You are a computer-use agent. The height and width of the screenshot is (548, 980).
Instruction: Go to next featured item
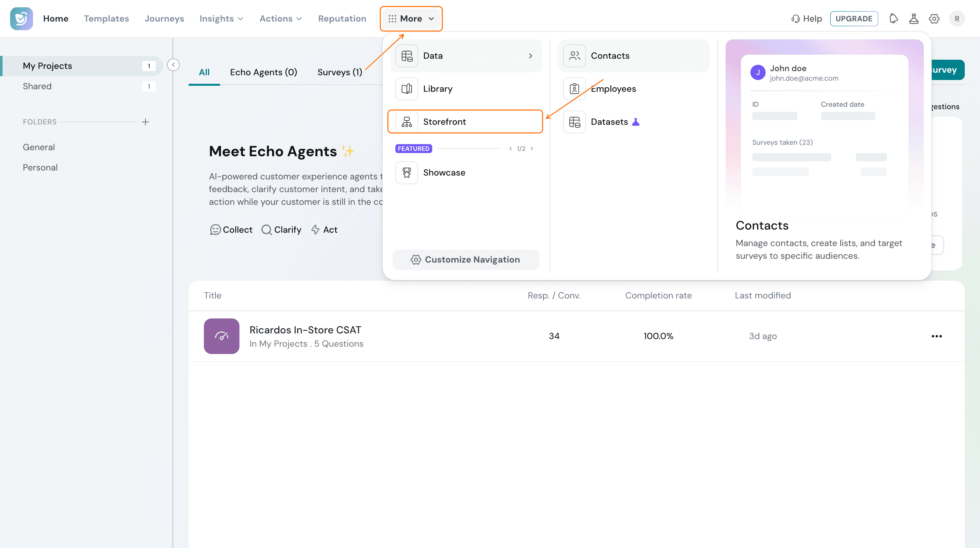point(532,149)
